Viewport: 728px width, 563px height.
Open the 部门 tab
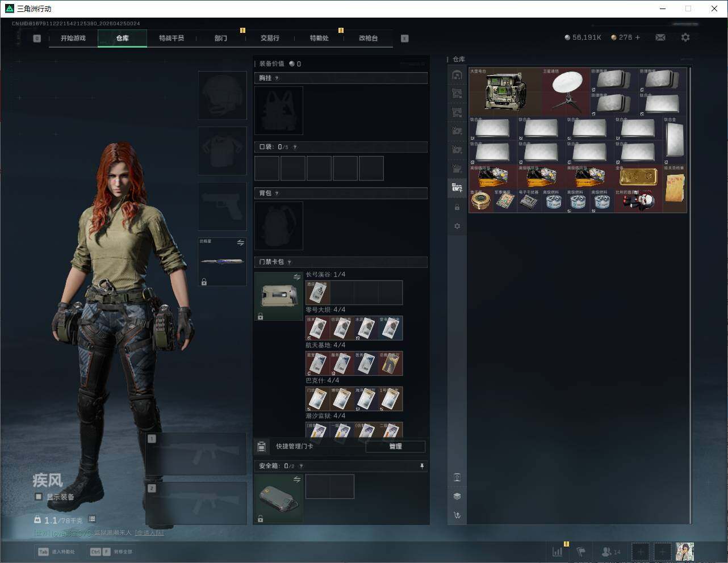click(221, 38)
